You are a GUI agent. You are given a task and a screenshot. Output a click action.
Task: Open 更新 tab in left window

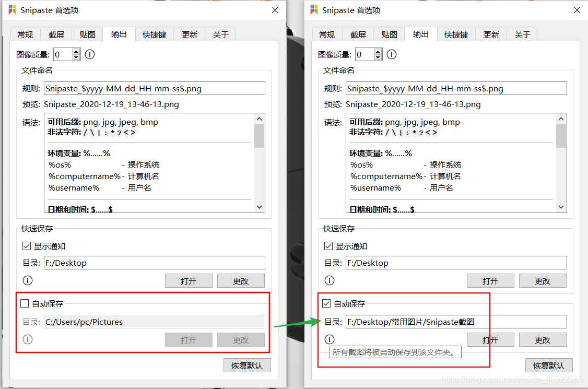pyautogui.click(x=190, y=34)
